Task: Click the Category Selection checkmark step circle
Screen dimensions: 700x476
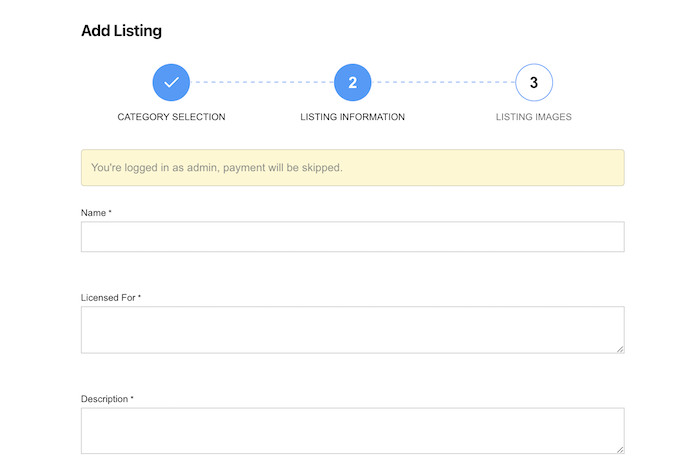Action: (x=171, y=82)
